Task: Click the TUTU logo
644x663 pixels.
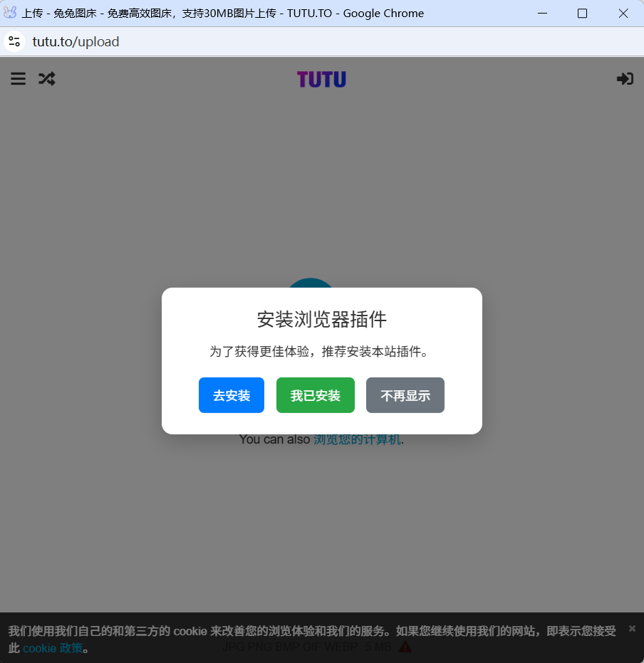Action: [x=321, y=79]
